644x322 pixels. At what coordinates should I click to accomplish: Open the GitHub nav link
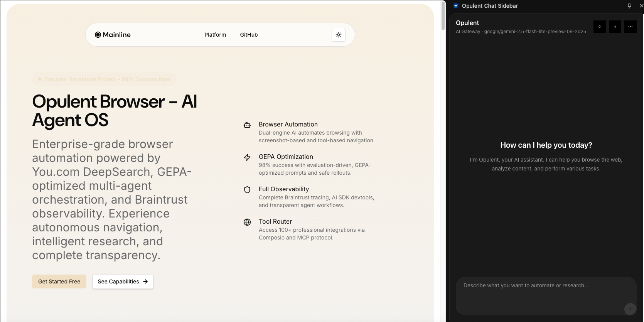pos(249,35)
